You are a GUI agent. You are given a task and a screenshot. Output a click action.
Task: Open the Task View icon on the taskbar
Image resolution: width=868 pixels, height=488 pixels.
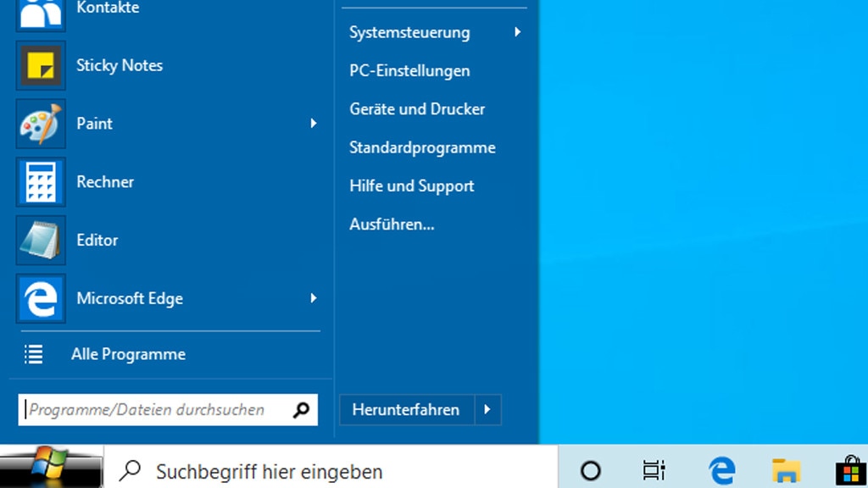[x=653, y=470]
